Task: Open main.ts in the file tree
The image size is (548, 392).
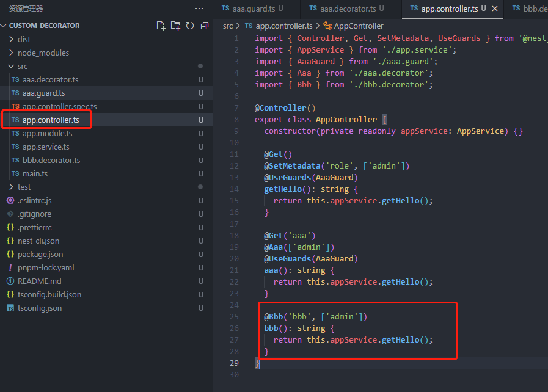Action: (x=106, y=173)
